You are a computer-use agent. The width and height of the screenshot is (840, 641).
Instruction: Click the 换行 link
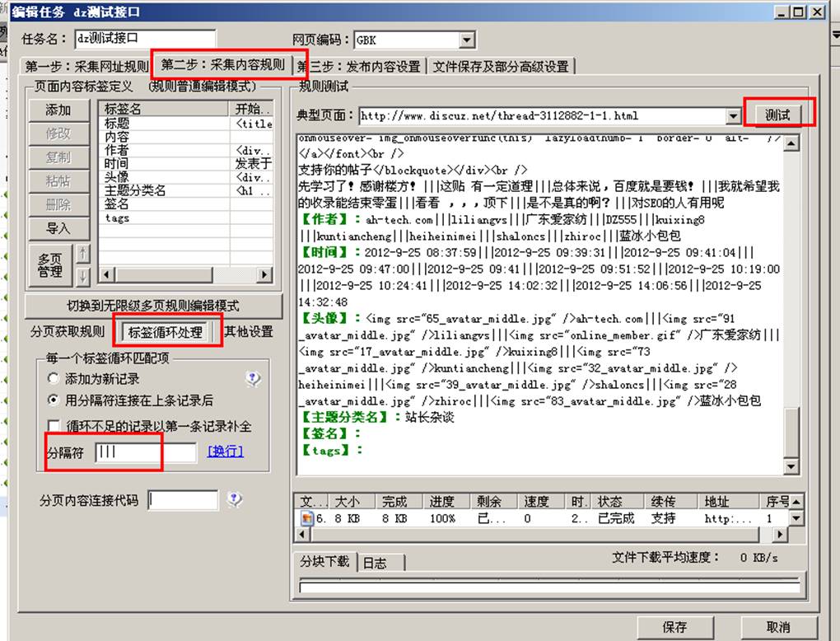click(226, 452)
